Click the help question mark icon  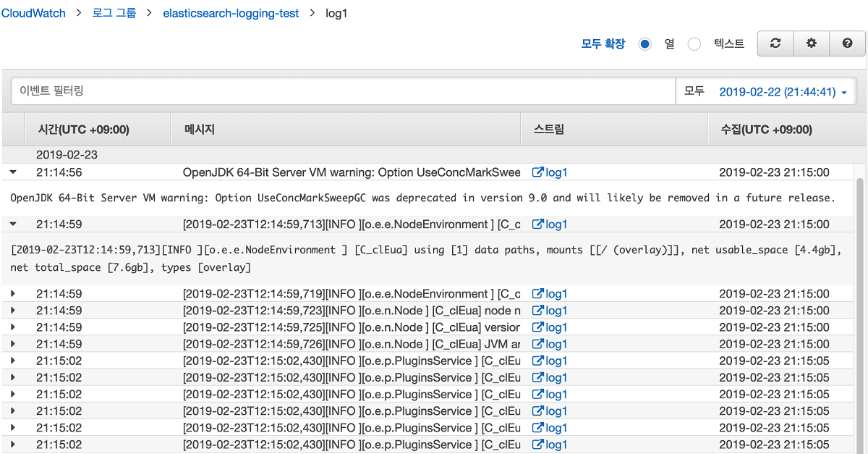[x=847, y=43]
